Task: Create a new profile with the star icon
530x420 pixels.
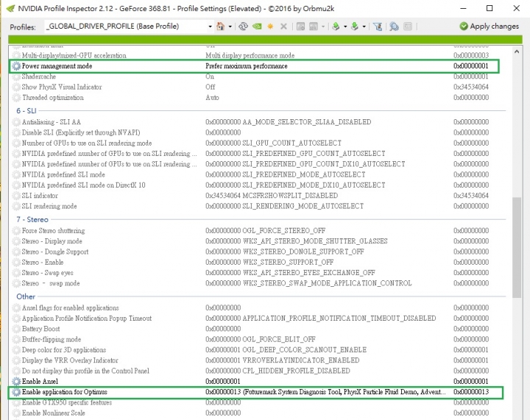Action: pos(270,26)
